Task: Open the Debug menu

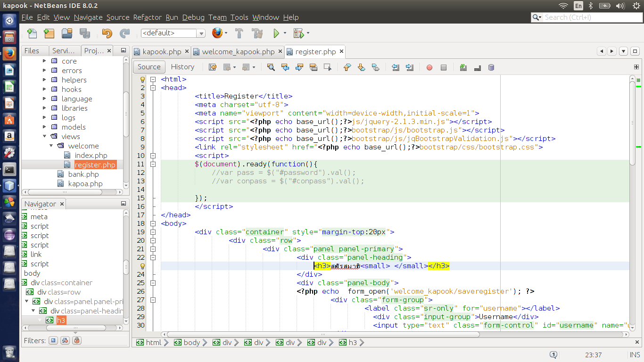Action: point(193,17)
